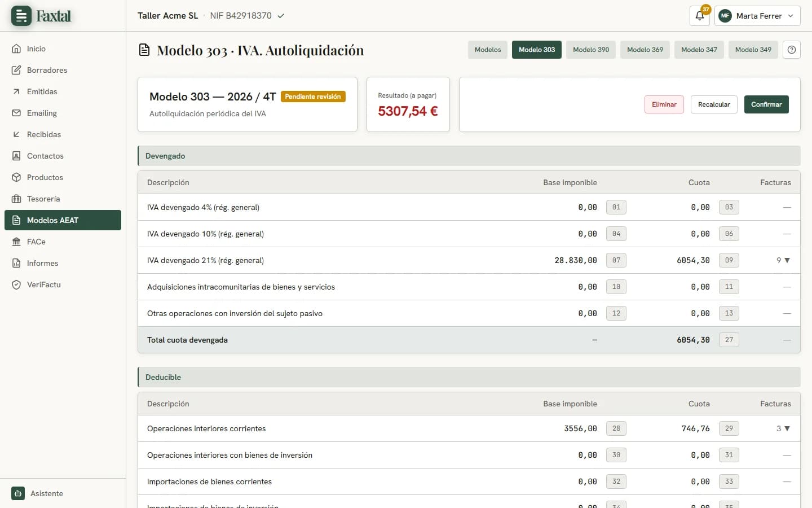
Task: Click the 5307,54 € result amount
Action: coord(408,111)
